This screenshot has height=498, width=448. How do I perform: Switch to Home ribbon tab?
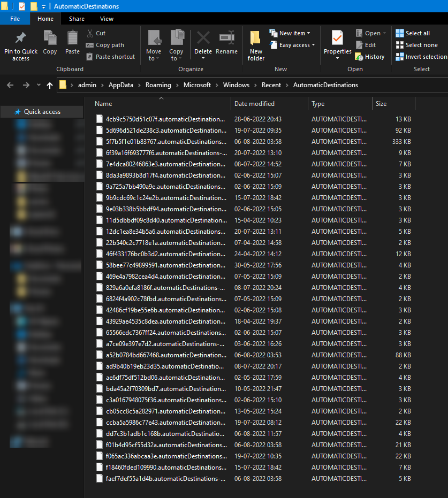coord(45,19)
